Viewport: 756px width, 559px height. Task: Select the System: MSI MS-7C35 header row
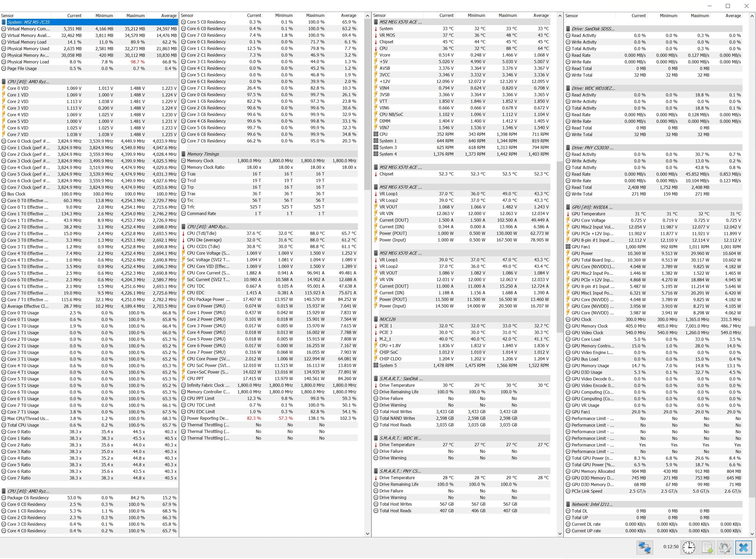pyautogui.click(x=29, y=22)
